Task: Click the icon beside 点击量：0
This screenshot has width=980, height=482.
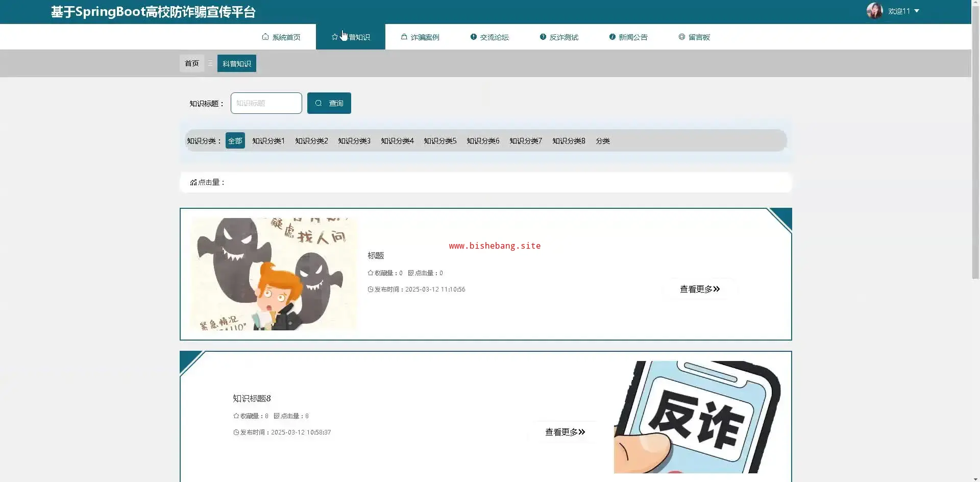Action: 411,273
